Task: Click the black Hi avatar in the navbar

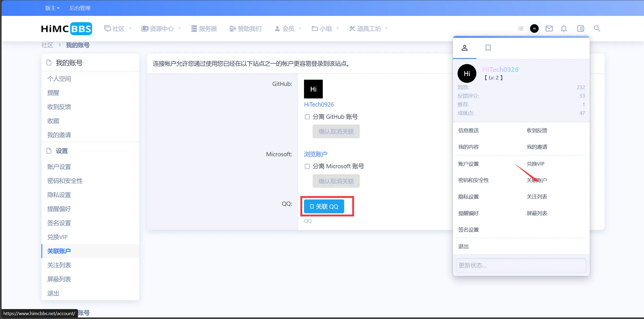Action: (534, 28)
